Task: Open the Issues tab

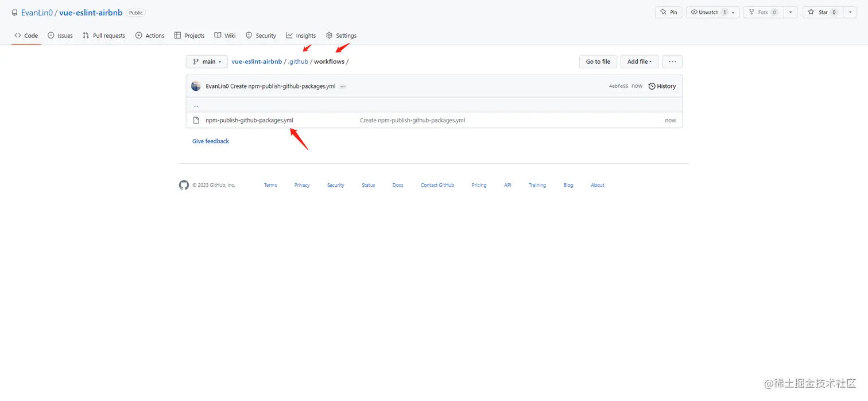Action: coord(60,36)
